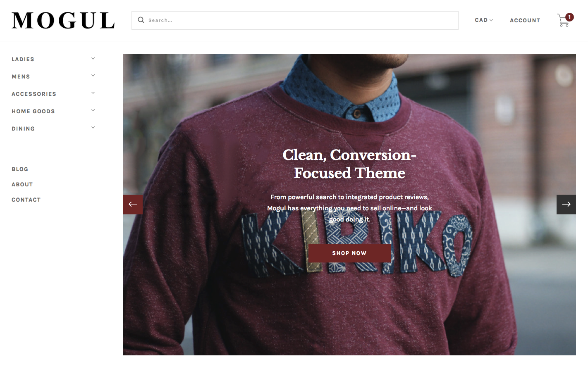Open the CAD currency dropdown
The height and width of the screenshot is (369, 588).
[x=484, y=20]
